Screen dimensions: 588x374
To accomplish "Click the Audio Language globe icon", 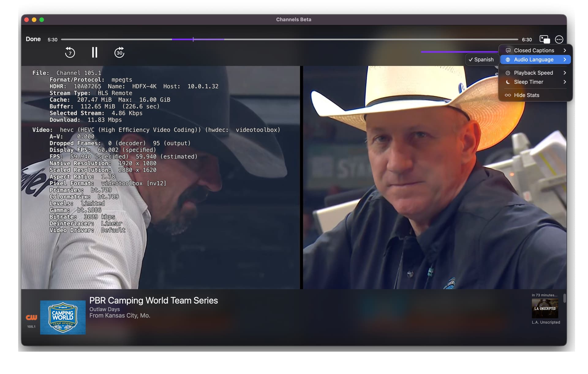I will point(508,60).
